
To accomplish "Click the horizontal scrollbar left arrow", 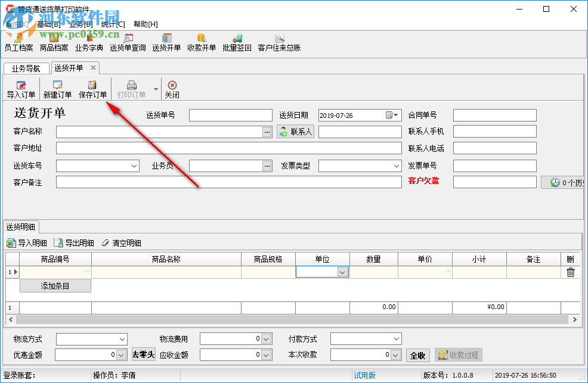I will click(11, 320).
